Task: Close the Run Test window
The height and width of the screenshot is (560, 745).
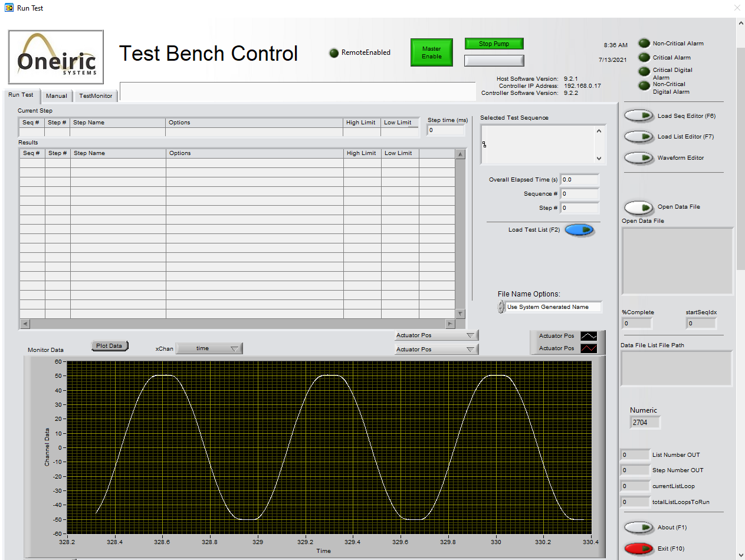Action: [737, 8]
